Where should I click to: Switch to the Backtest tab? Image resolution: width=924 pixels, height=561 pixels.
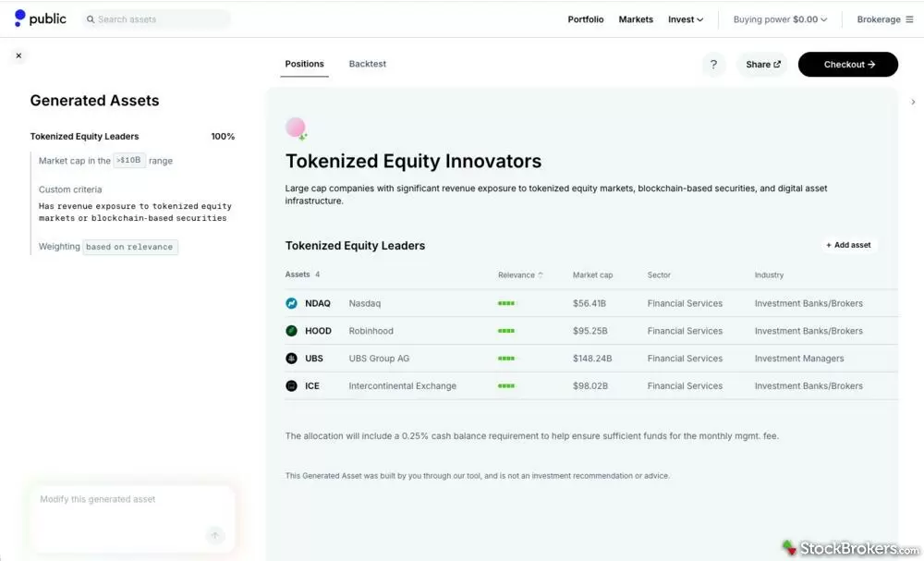click(x=367, y=64)
